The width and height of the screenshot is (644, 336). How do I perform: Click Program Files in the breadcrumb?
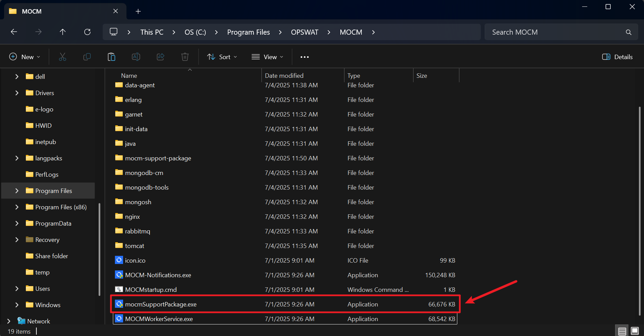tap(249, 32)
